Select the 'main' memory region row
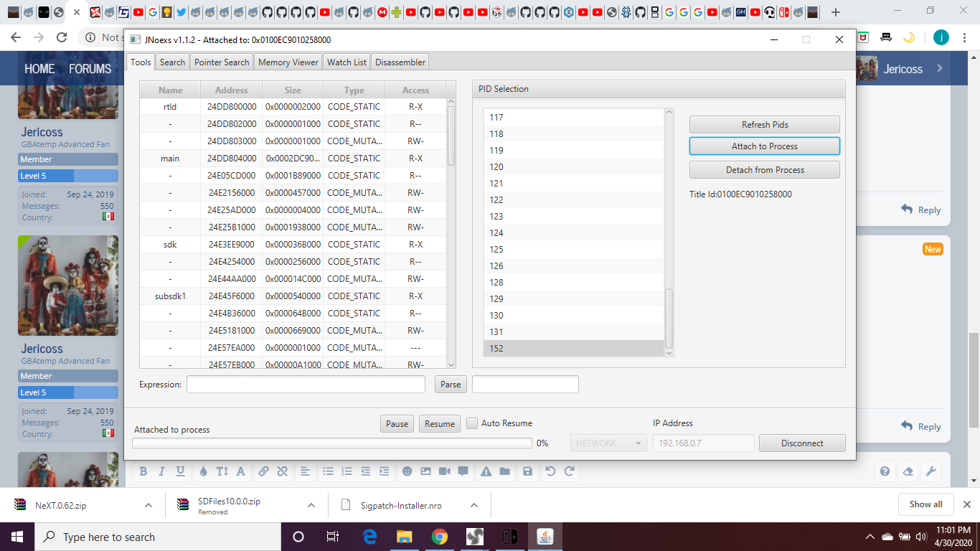980x551 pixels. click(x=293, y=159)
